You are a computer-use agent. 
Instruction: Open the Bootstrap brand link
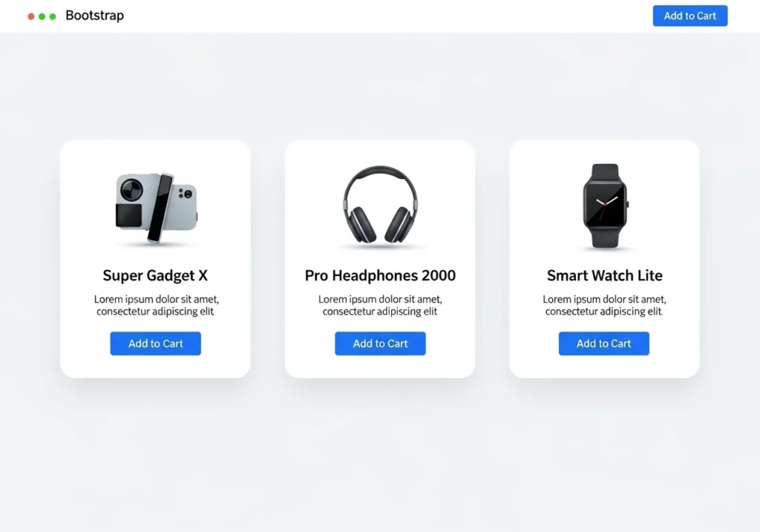(94, 16)
